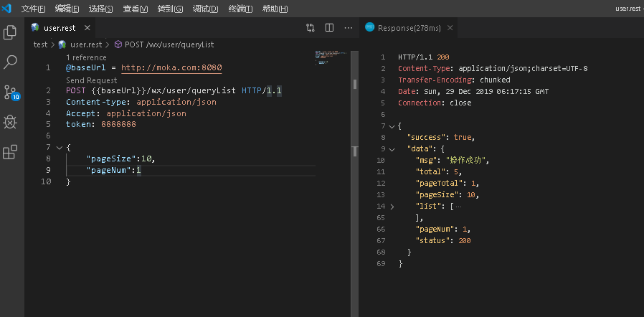Screen dimensions: 644x317
Task: Click the "pageTotal": 1 line
Action: click(x=448, y=183)
